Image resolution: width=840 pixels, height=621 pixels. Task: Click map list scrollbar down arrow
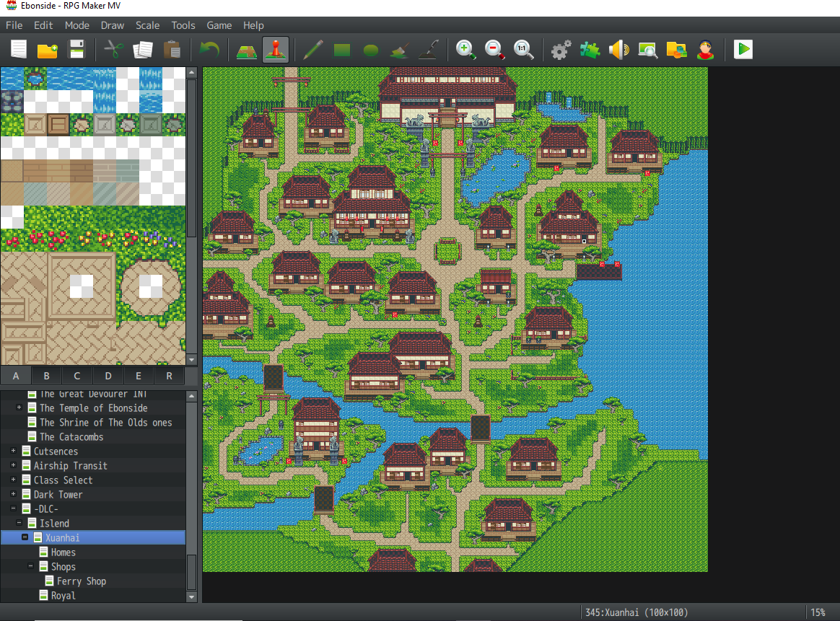[191, 596]
